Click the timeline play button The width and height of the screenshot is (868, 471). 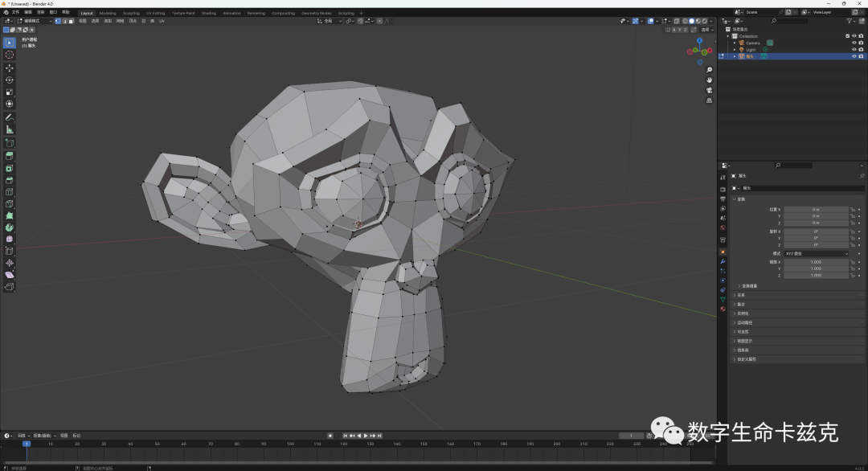[x=366, y=436]
